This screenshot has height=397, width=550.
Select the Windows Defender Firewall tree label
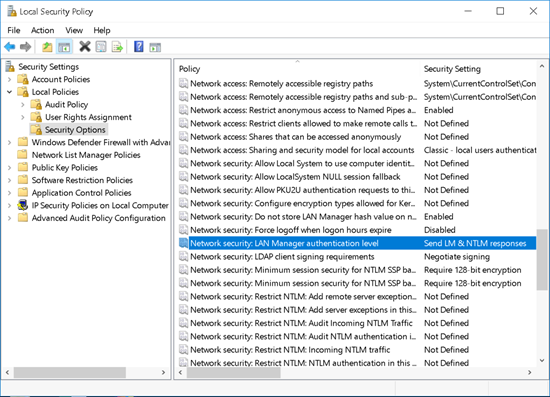tap(101, 142)
